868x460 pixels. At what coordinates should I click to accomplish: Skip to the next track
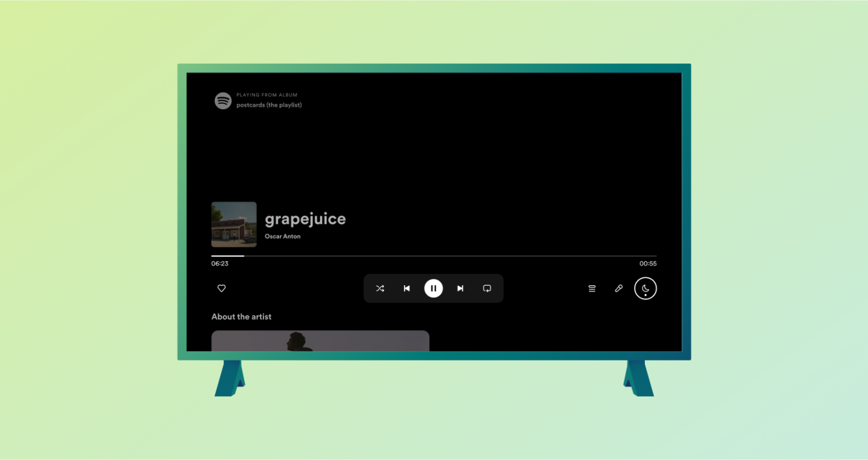tap(460, 288)
